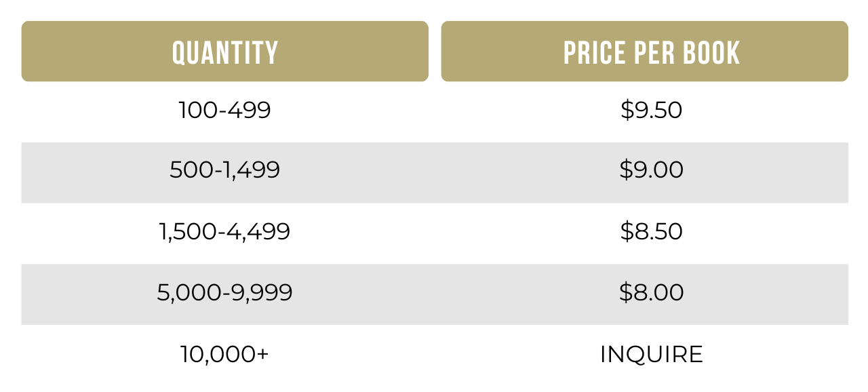Select the 5,000-9,999 quantity cell

point(224,293)
